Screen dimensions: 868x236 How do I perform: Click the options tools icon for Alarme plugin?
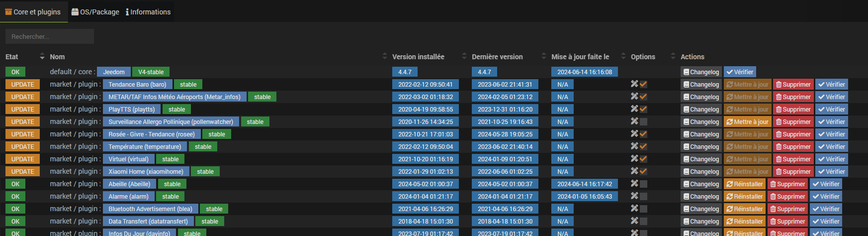tap(634, 196)
